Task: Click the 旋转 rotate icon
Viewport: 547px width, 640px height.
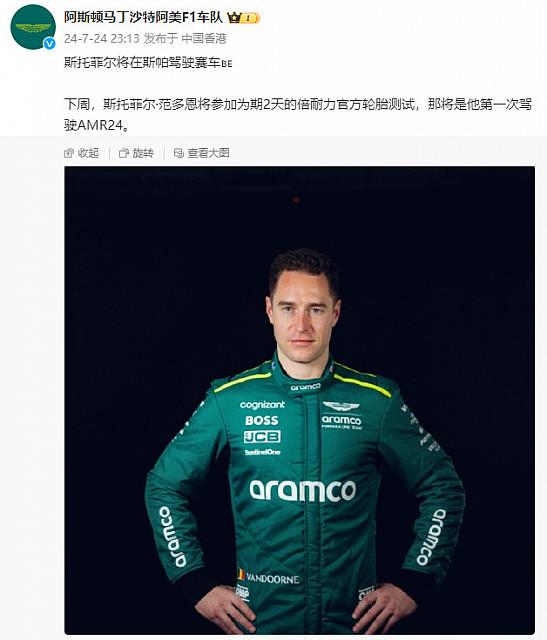Action: click(x=123, y=153)
